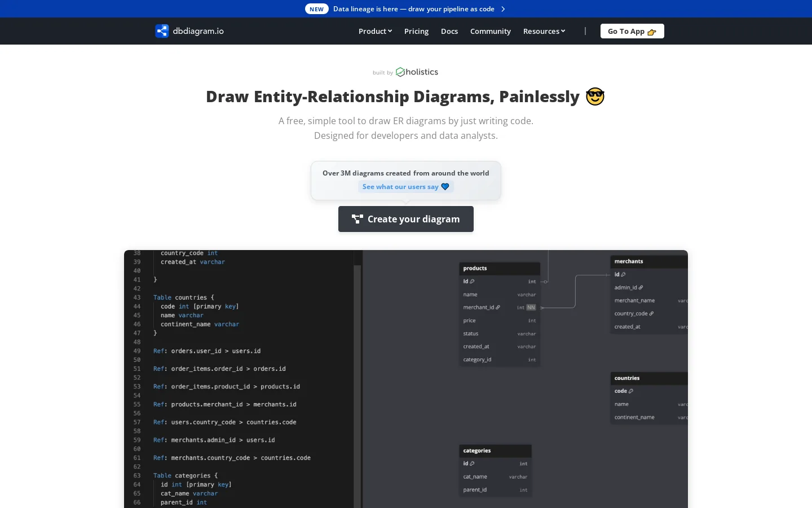Open See what our users say link
This screenshot has height=508, width=812.
[x=406, y=187]
